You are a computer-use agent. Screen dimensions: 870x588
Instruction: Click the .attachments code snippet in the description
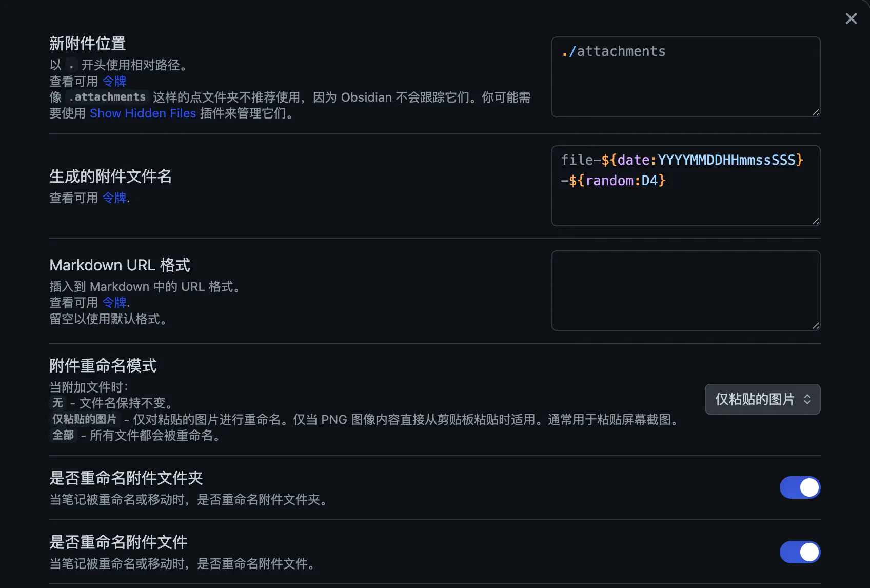click(x=107, y=97)
